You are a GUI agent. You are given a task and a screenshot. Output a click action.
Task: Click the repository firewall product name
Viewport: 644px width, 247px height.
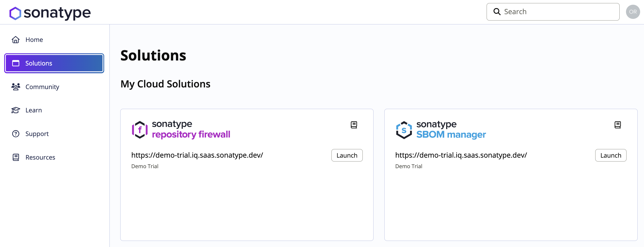click(x=191, y=135)
